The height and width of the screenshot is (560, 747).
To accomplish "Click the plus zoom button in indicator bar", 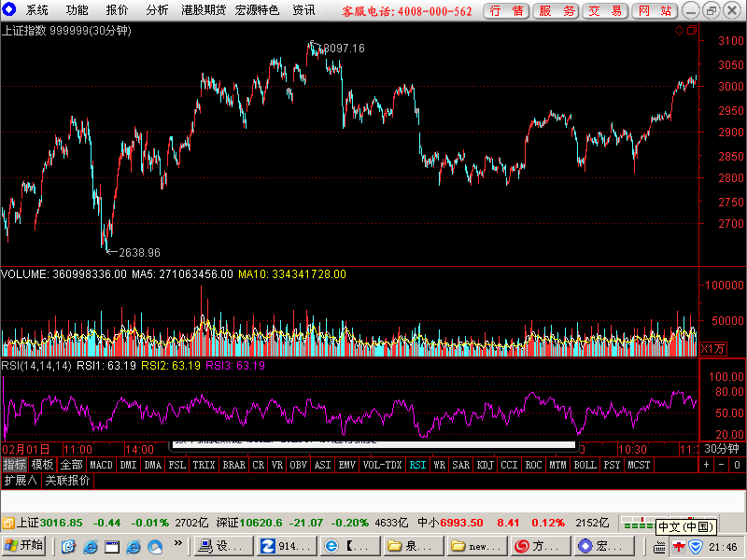I will pos(706,465).
